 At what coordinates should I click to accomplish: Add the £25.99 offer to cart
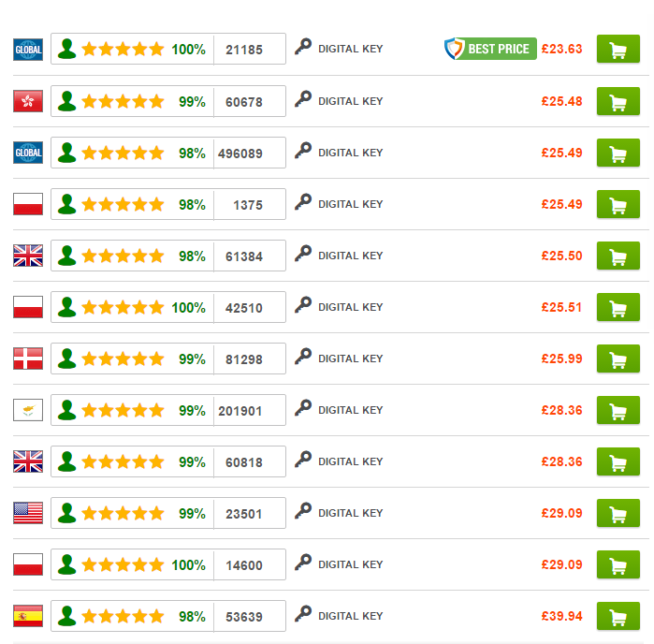(618, 359)
